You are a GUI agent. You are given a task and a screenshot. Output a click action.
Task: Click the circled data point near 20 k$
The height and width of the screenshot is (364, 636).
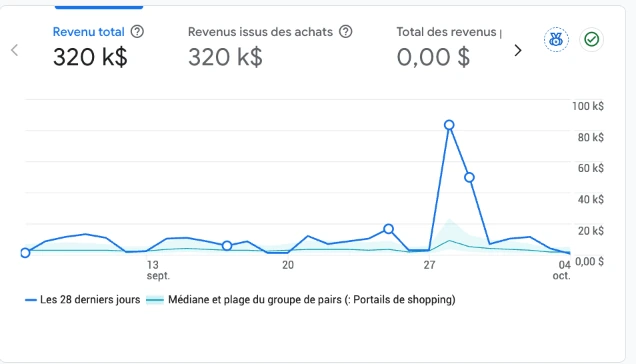388,229
